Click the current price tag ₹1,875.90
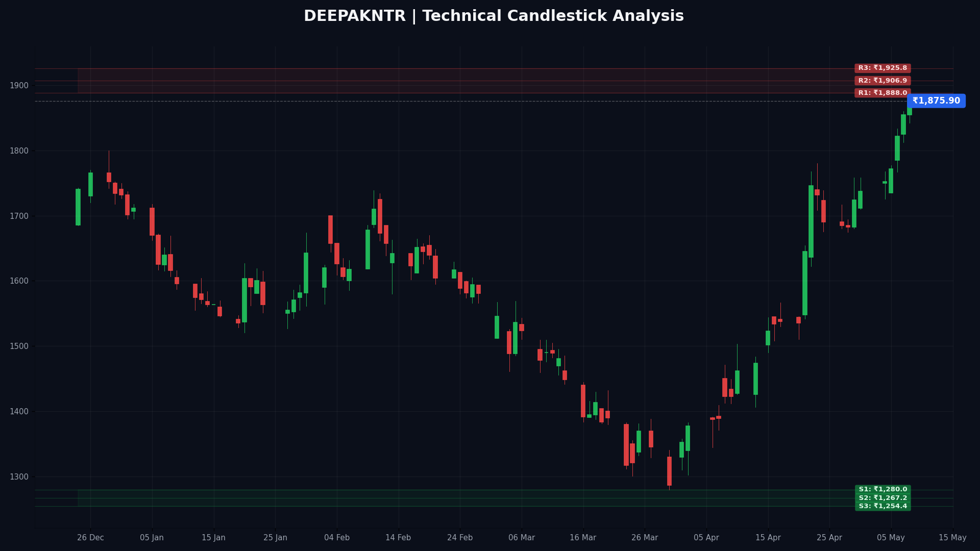980x551 pixels. (936, 101)
